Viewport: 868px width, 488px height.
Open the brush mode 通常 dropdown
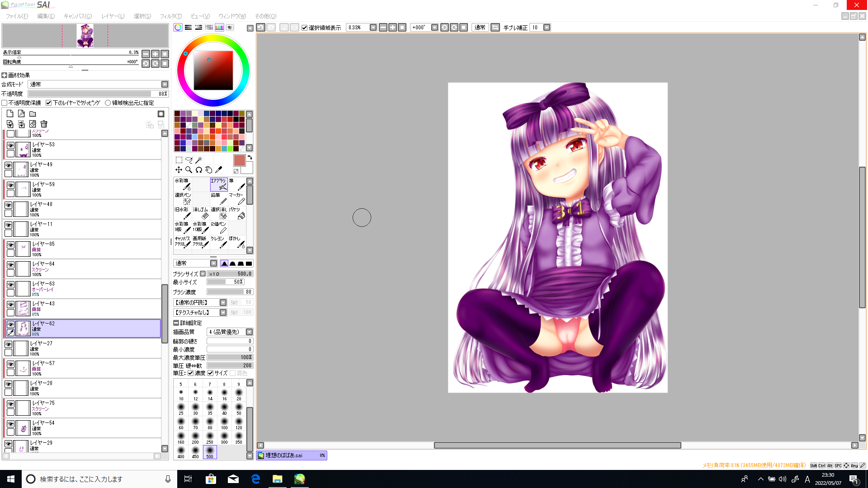coord(213,263)
